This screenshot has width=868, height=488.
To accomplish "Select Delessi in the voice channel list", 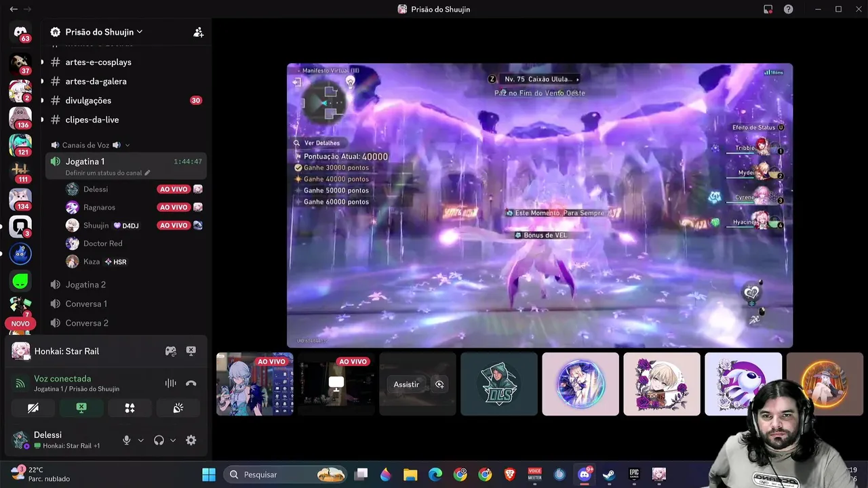I will point(96,189).
